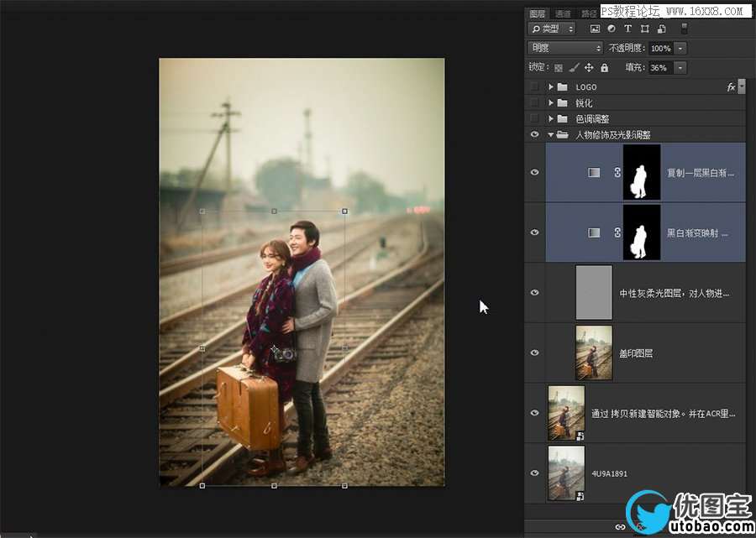The width and height of the screenshot is (756, 538).
Task: Open the fill (填充) percentage dropdown arrow
Action: pyautogui.click(x=680, y=68)
